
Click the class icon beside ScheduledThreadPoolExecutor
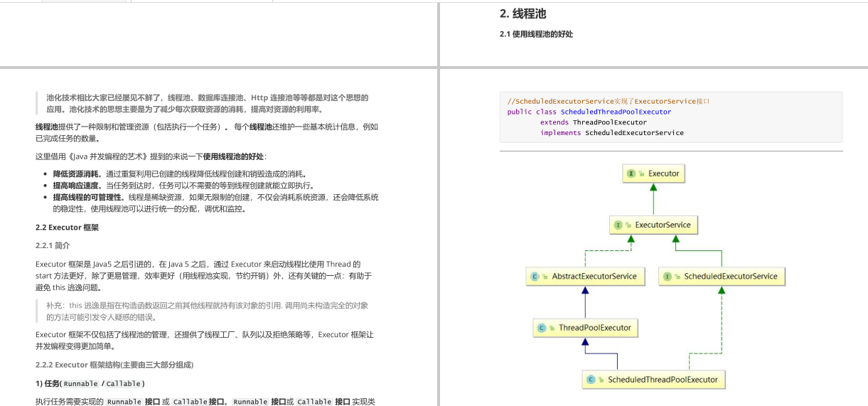(591, 380)
